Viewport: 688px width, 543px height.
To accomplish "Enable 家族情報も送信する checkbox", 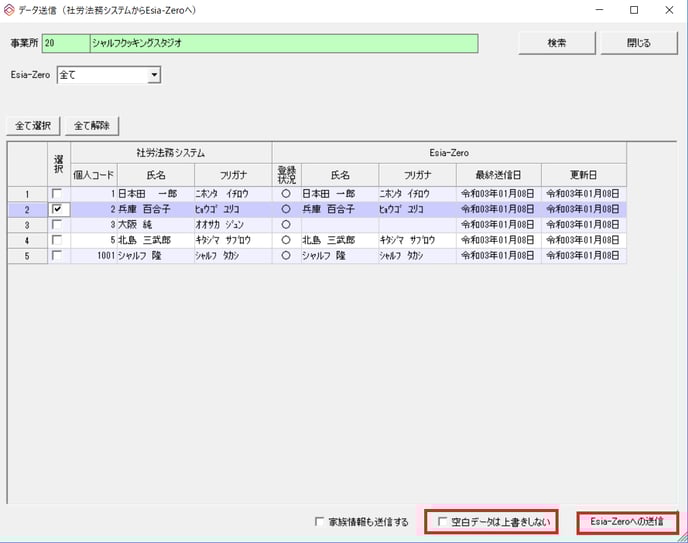I will (319, 522).
